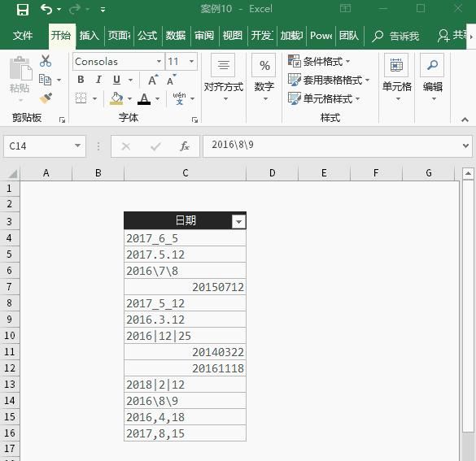This screenshot has width=476, height=461.
Task: Open 单元格样式 cell styles menu
Action: [x=324, y=98]
